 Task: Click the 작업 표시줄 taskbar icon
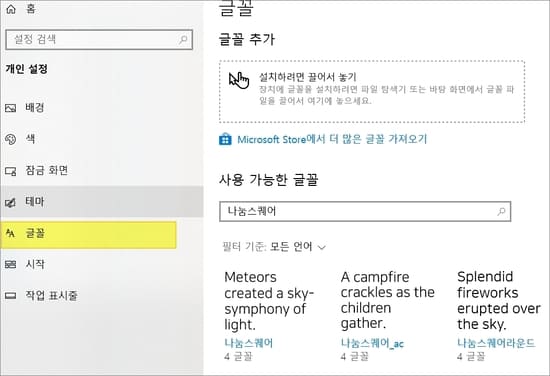[11, 296]
